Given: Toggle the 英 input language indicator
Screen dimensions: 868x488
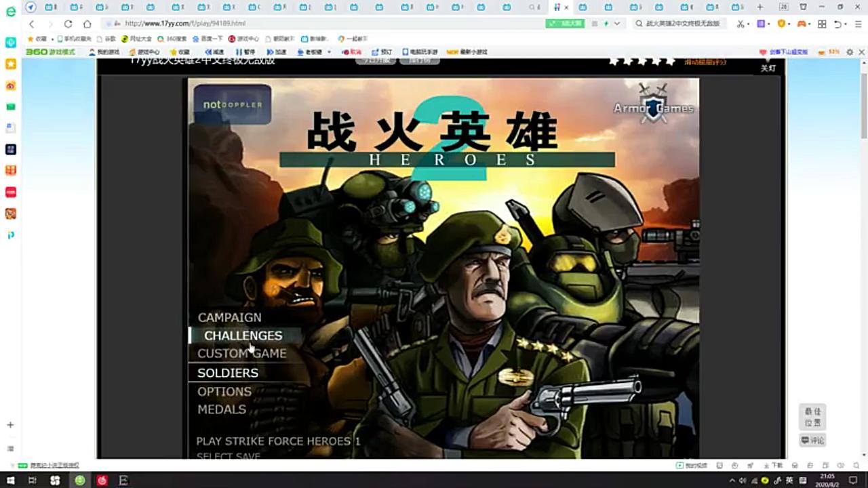Looking at the screenshot, I should click(x=790, y=480).
